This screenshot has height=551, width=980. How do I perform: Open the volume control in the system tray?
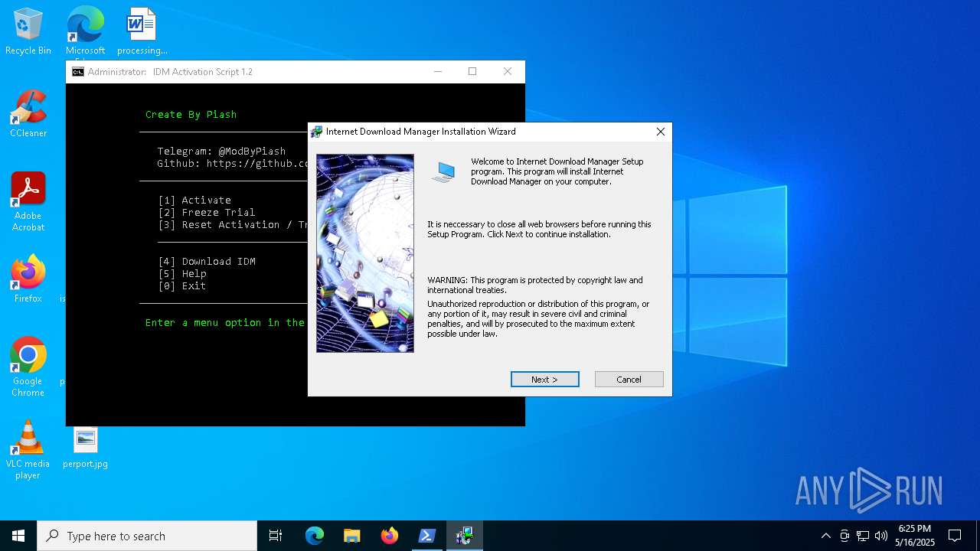[x=881, y=536]
